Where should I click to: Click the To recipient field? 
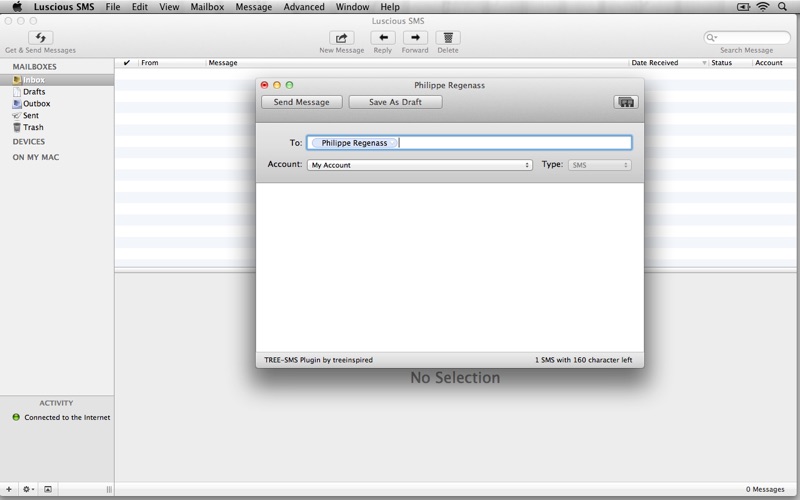coord(469,143)
